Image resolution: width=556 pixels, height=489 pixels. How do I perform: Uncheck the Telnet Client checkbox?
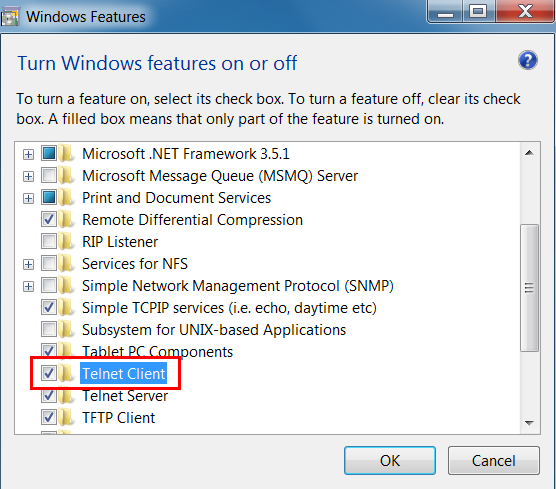coord(49,373)
